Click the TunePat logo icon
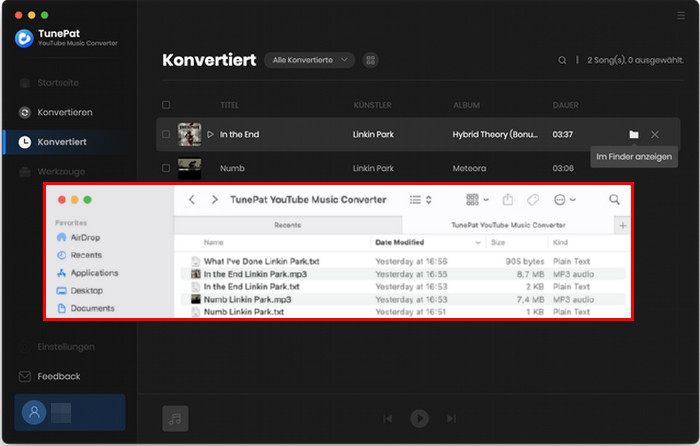 (x=24, y=38)
